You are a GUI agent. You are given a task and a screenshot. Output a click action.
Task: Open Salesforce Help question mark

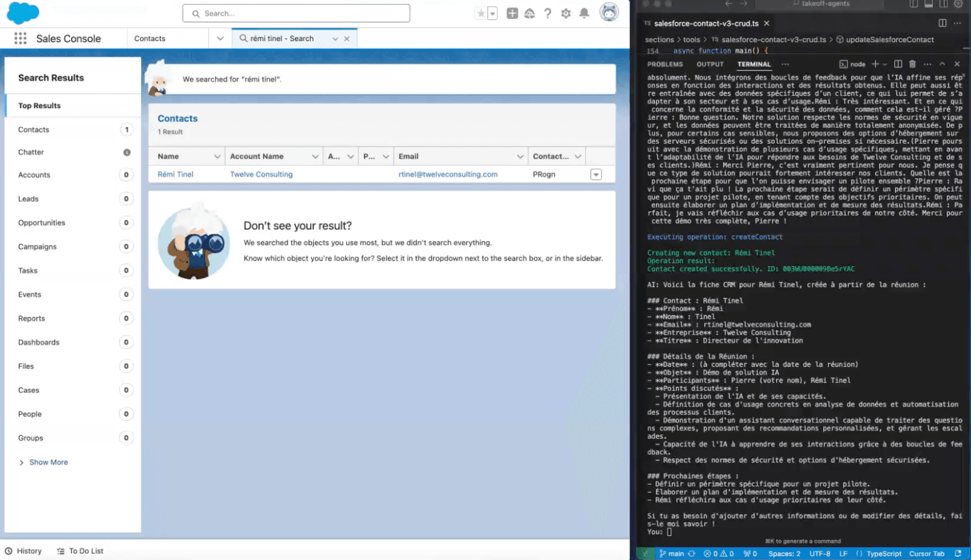(547, 13)
